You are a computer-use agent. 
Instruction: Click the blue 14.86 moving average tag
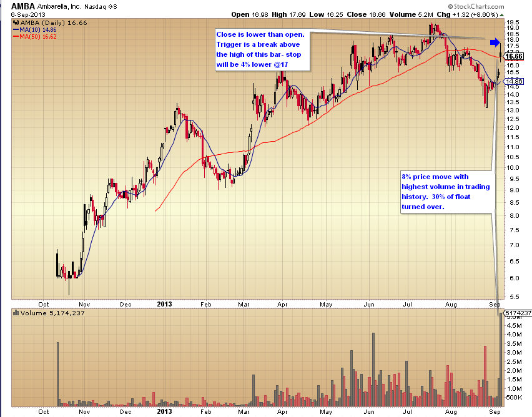tap(514, 81)
